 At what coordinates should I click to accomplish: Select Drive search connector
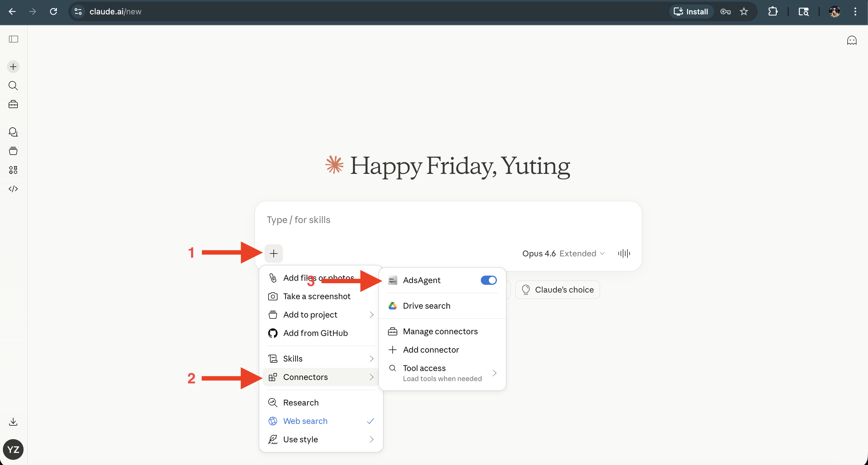[x=426, y=305]
